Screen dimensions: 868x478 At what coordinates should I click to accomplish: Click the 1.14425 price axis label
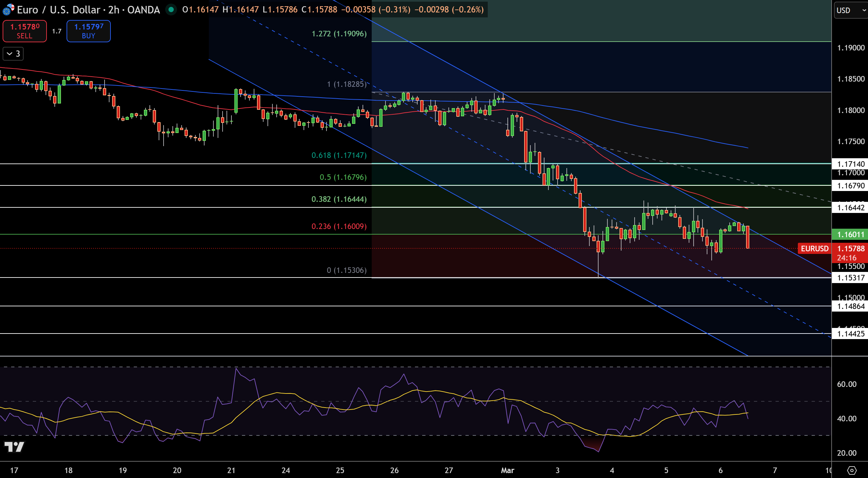(850, 334)
